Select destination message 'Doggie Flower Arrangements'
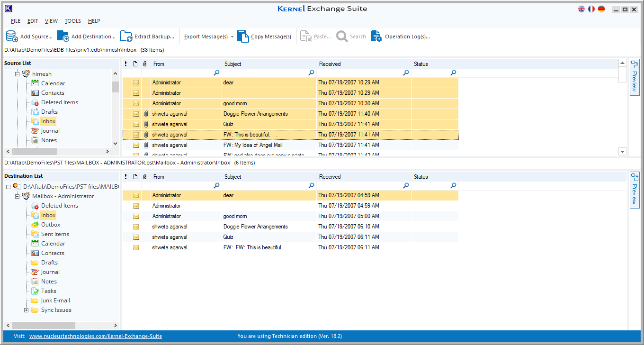The height and width of the screenshot is (346, 644). [x=290, y=227]
